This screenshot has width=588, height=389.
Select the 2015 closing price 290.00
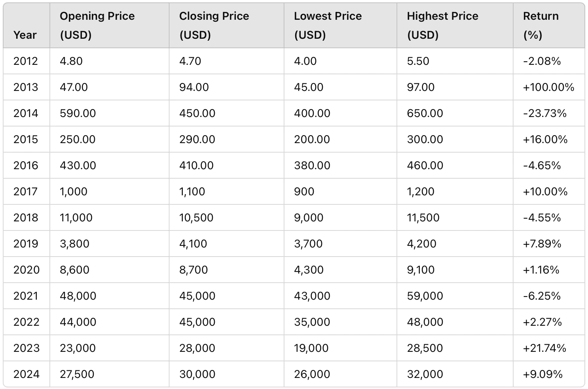click(x=197, y=140)
